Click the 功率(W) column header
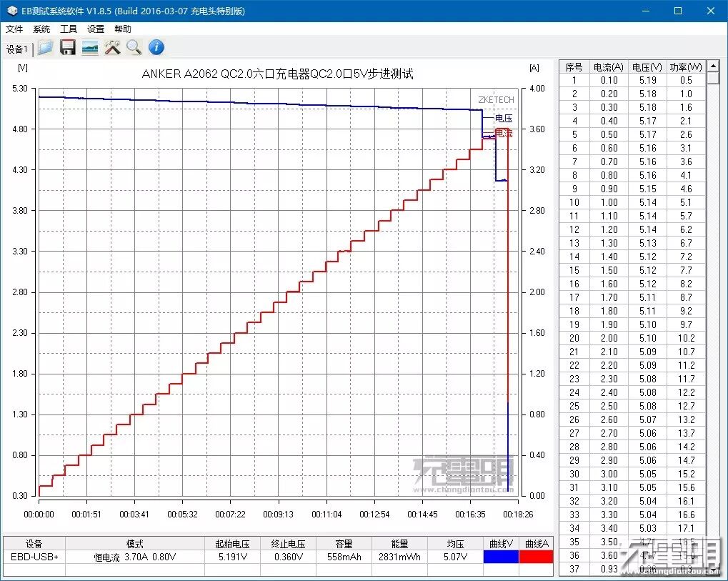 point(686,67)
